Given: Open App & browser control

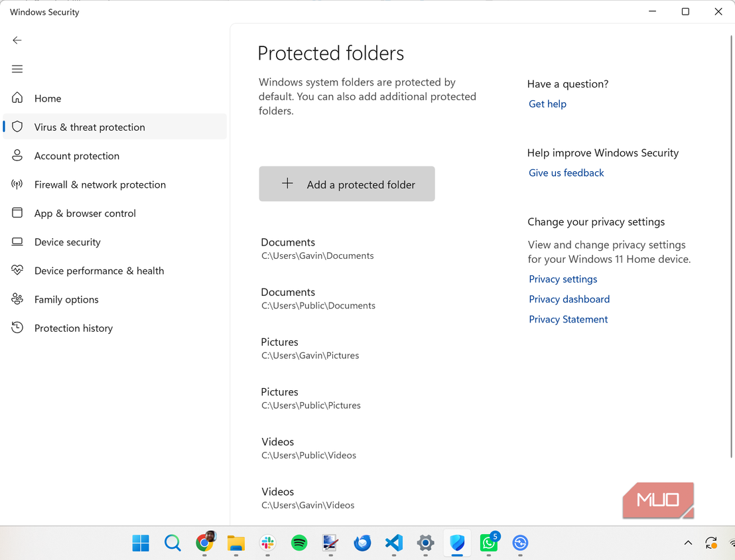Looking at the screenshot, I should (115, 213).
